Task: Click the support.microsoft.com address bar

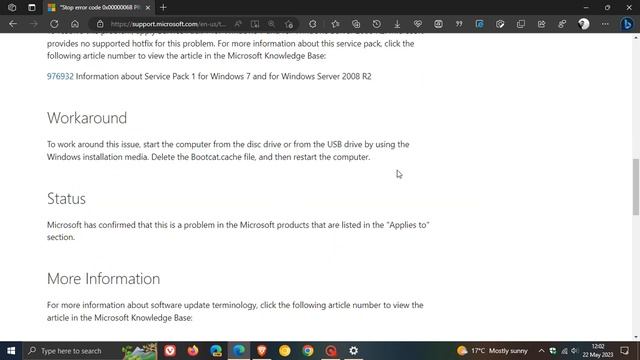Action: [x=167, y=24]
